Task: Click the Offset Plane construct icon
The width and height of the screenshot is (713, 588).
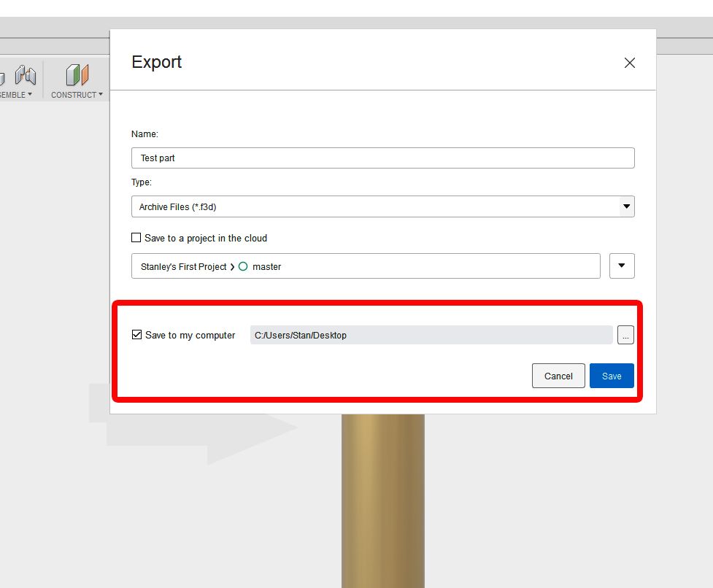Action: tap(77, 75)
